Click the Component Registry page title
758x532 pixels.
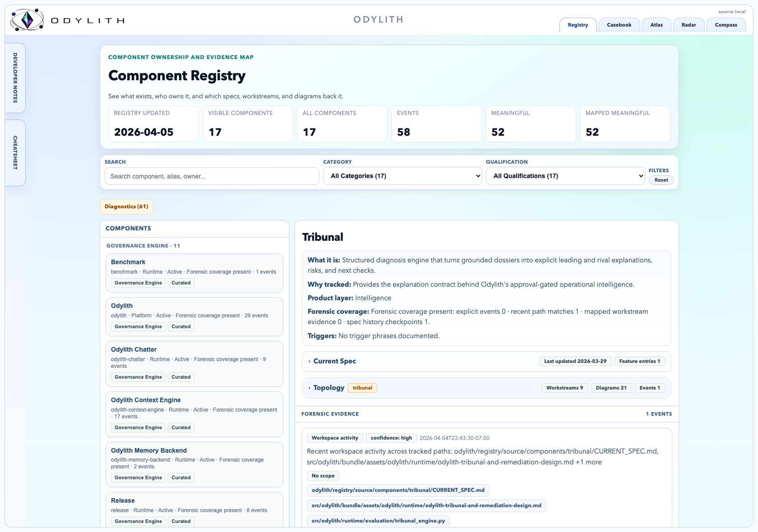click(177, 75)
